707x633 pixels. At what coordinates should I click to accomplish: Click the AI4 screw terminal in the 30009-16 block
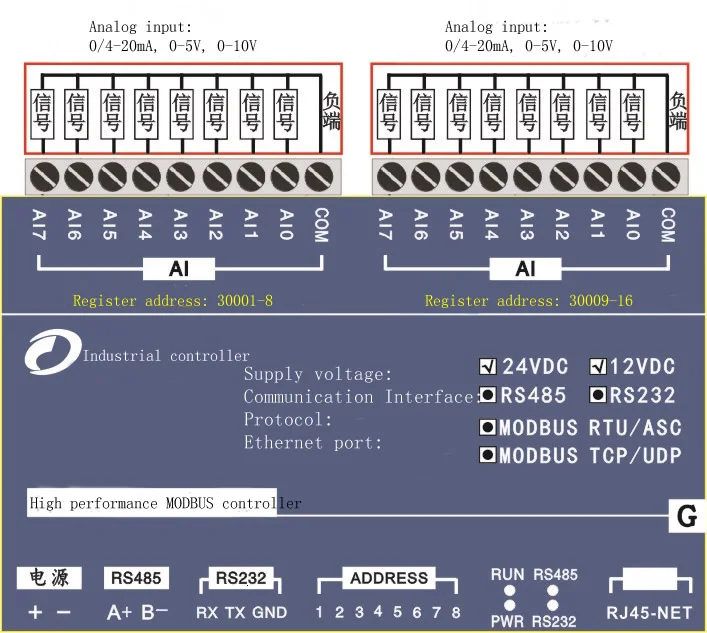pos(494,176)
